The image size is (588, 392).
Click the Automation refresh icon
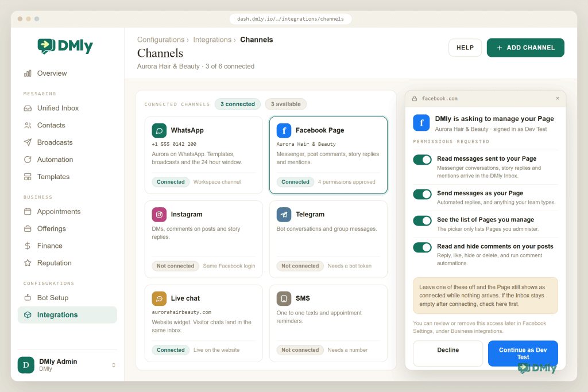pyautogui.click(x=28, y=160)
